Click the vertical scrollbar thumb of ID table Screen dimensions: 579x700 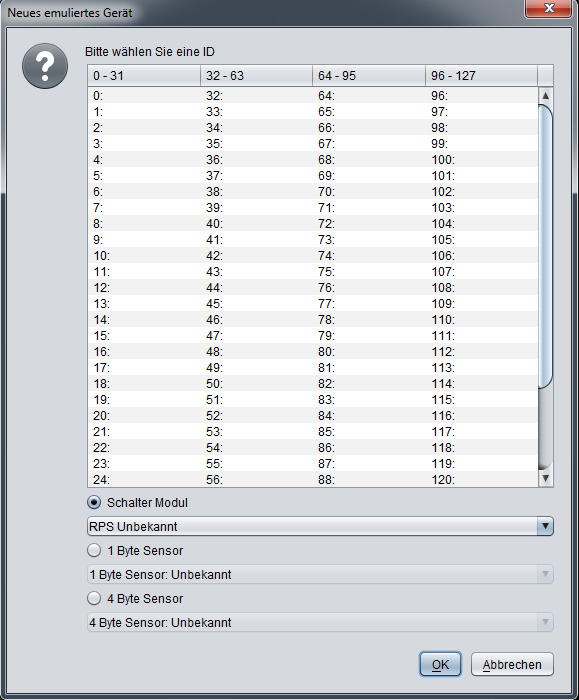[x=546, y=246]
